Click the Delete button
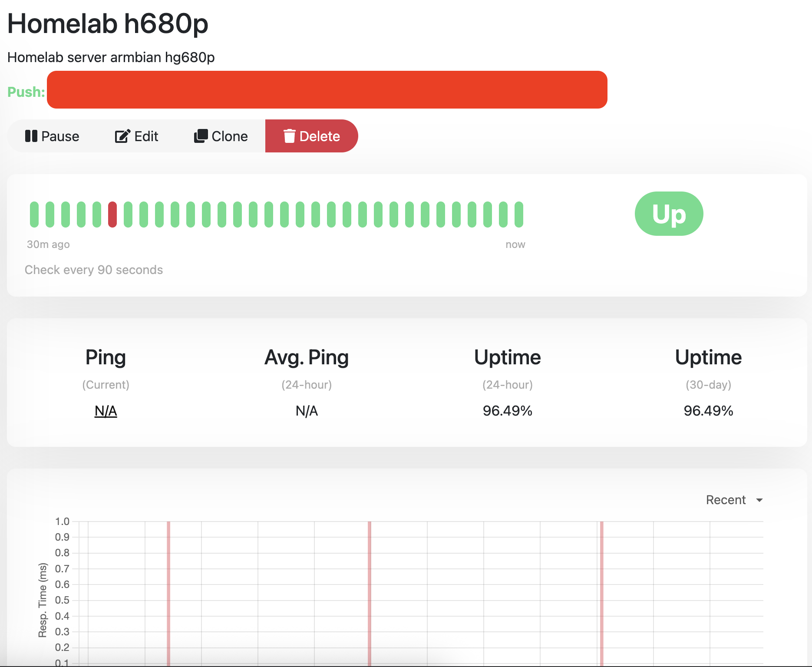The height and width of the screenshot is (667, 812). [312, 136]
